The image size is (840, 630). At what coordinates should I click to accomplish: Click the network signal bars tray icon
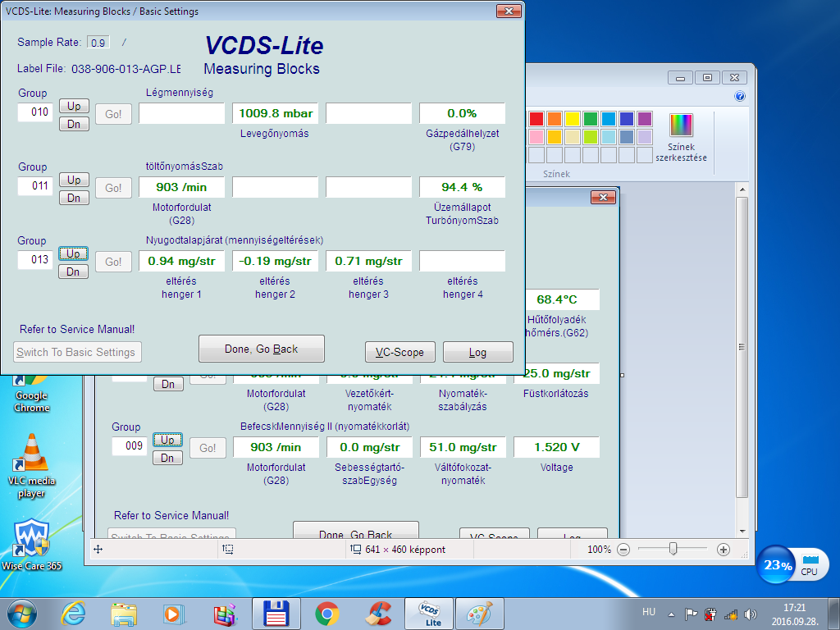pos(730,614)
